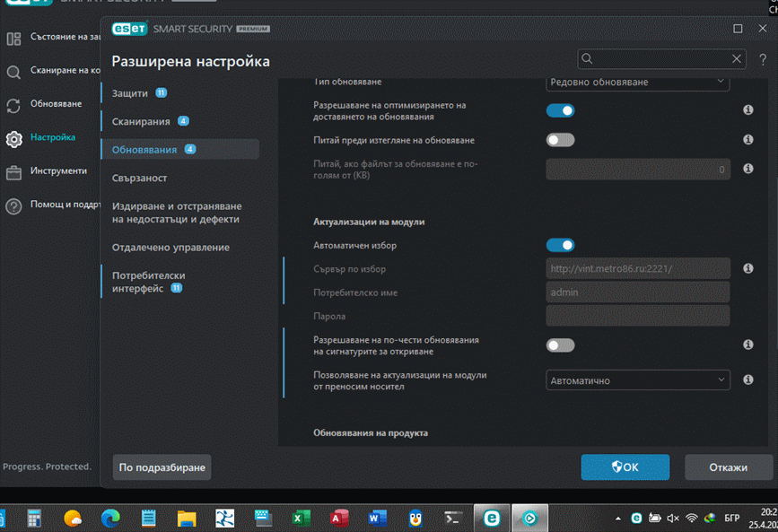Open the Тип обновяване dropdown
This screenshot has height=532, width=778.
638,83
